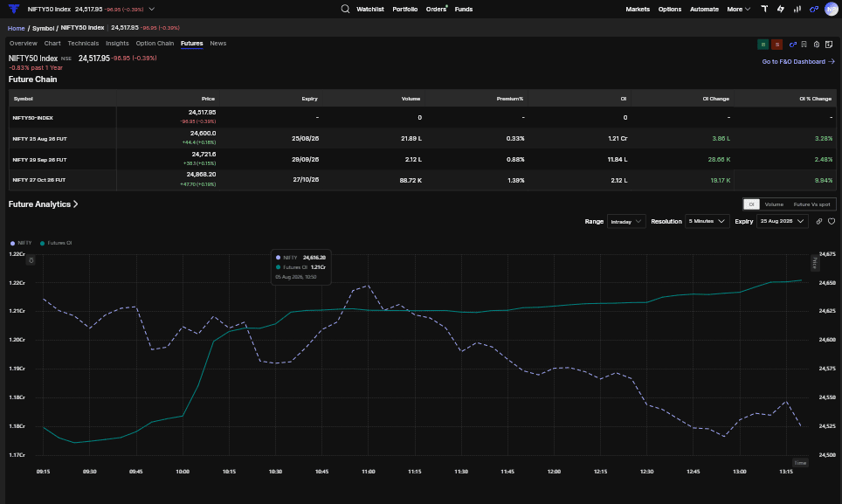The width and height of the screenshot is (842, 504).
Task: Open the NP user profile avatar
Action: coord(832,9)
